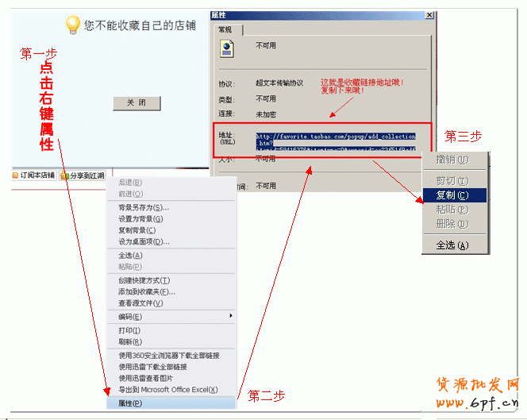Switch to the 常规 tab
The height and width of the screenshot is (420, 527).
[x=226, y=29]
